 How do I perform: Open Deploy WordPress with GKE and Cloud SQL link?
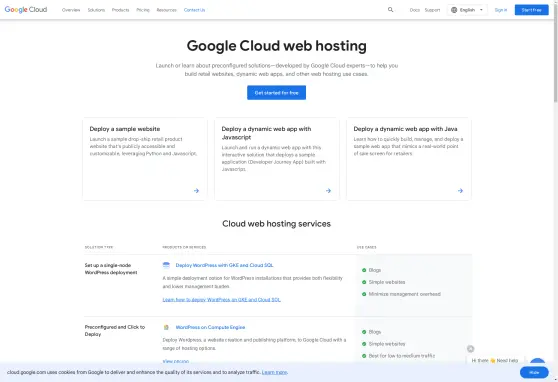[224, 265]
